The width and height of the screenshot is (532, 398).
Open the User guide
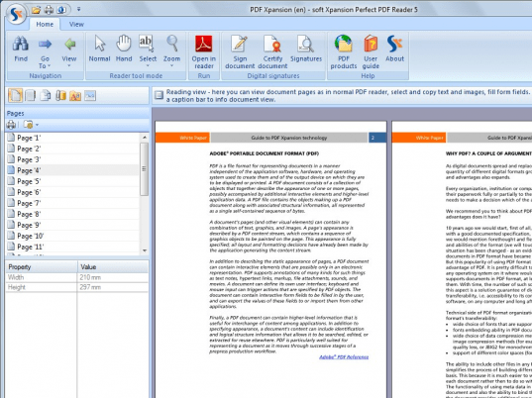pyautogui.click(x=371, y=51)
